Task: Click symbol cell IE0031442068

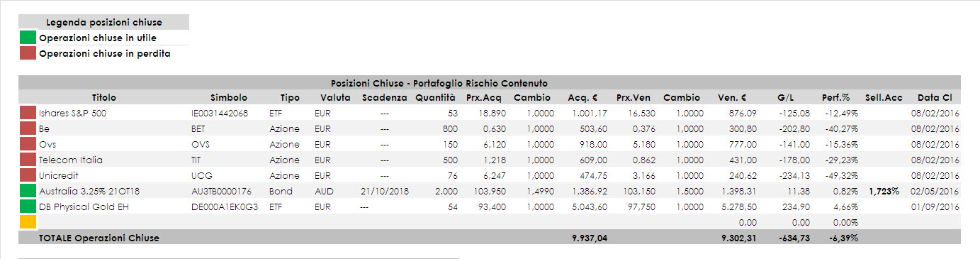Action: tap(220, 113)
